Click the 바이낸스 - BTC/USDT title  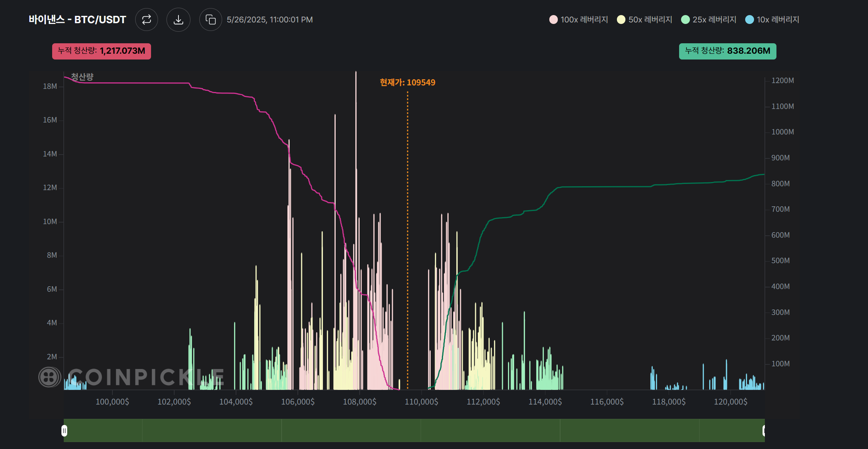pyautogui.click(x=77, y=20)
